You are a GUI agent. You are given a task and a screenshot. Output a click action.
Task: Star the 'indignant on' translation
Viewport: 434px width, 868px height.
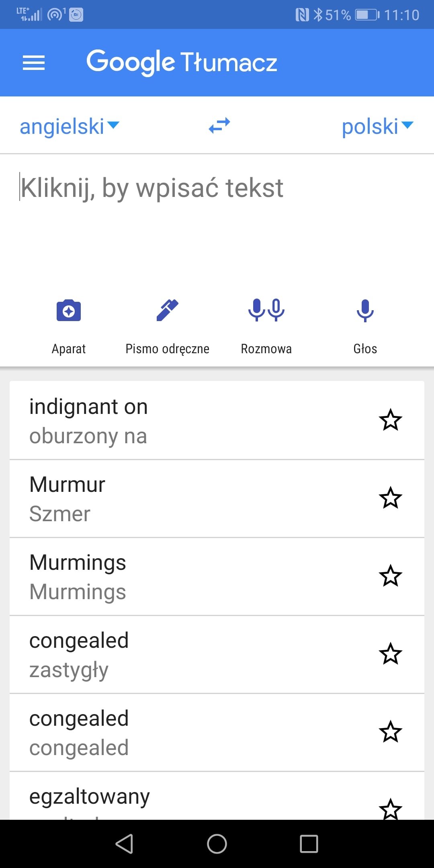pos(390,420)
